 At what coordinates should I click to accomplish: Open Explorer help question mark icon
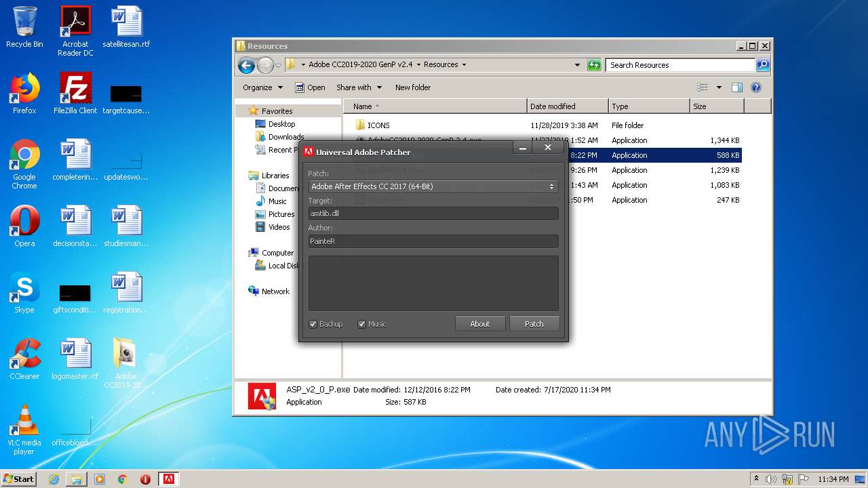[x=756, y=87]
